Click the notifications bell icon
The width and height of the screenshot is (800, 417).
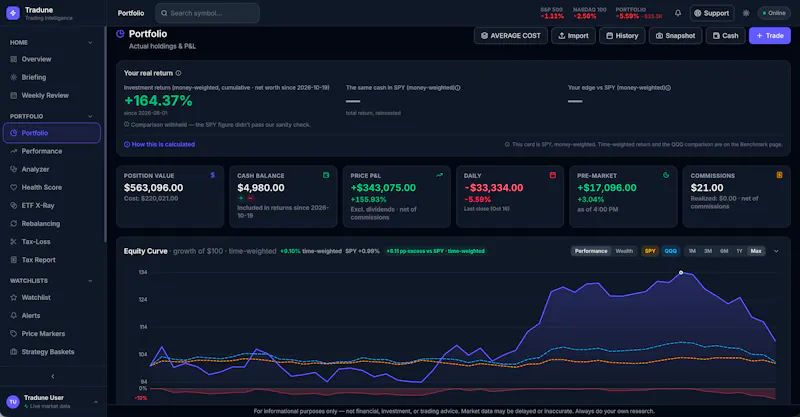tap(678, 13)
